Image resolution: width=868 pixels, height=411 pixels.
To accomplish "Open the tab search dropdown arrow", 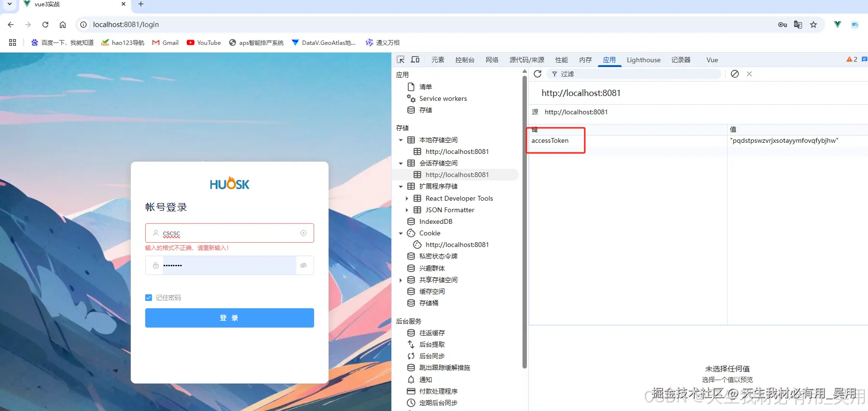I will coord(10,4).
